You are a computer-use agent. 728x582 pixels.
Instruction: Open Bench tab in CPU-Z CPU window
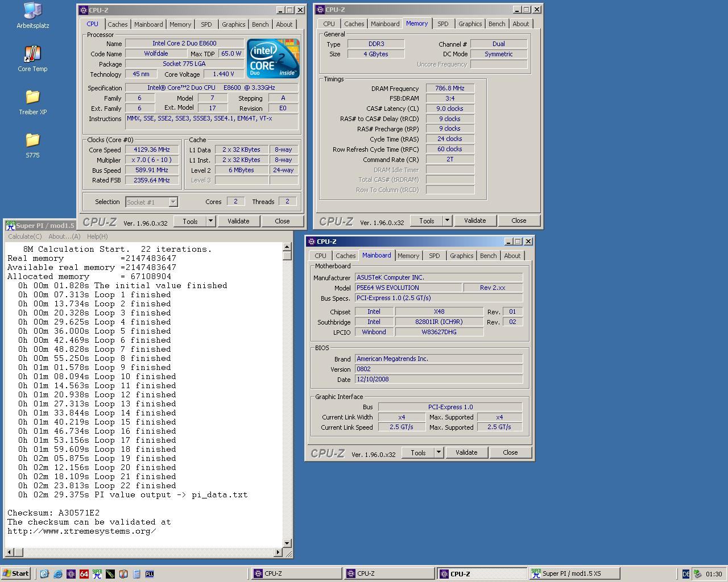pyautogui.click(x=260, y=24)
